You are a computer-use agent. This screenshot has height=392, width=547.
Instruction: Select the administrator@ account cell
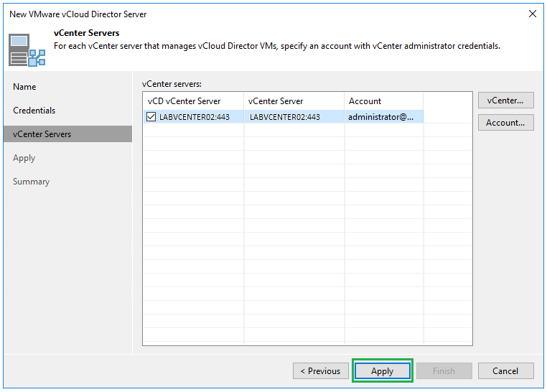point(381,117)
